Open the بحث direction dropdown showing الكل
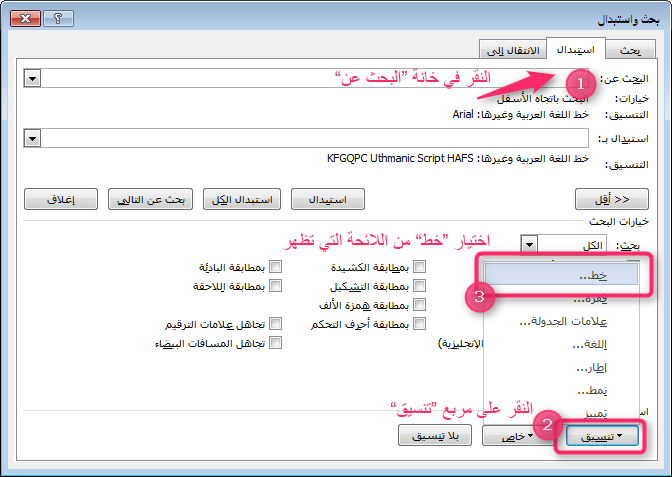Screen dimensions: 672x477 tap(531, 244)
